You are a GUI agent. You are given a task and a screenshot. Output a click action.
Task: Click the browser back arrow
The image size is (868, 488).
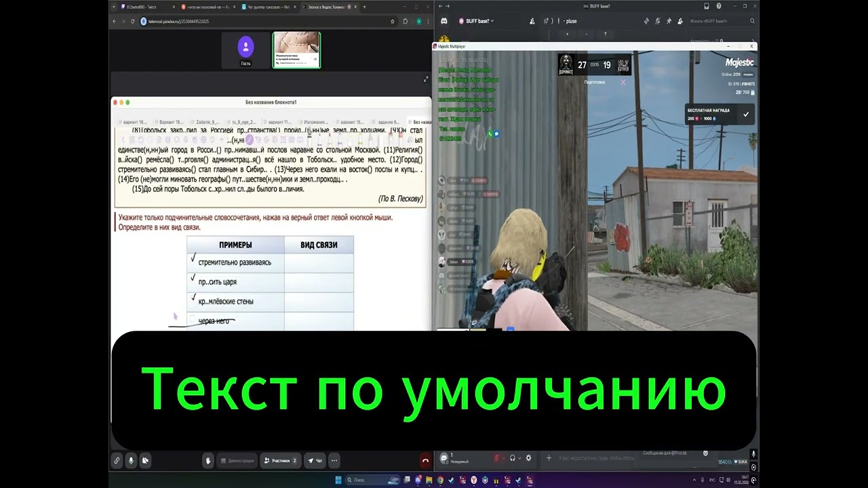pyautogui.click(x=114, y=21)
